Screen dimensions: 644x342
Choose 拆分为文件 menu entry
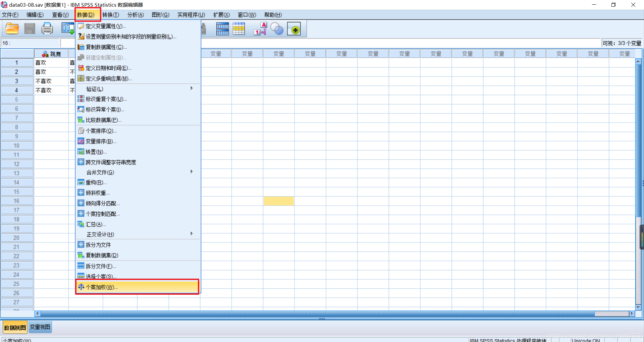click(138, 245)
